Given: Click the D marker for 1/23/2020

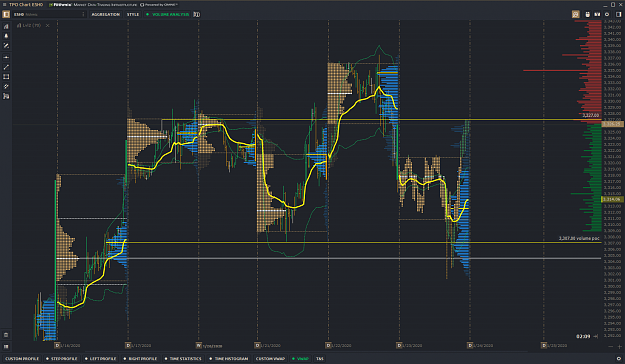Looking at the screenshot, I should (x=399, y=345).
